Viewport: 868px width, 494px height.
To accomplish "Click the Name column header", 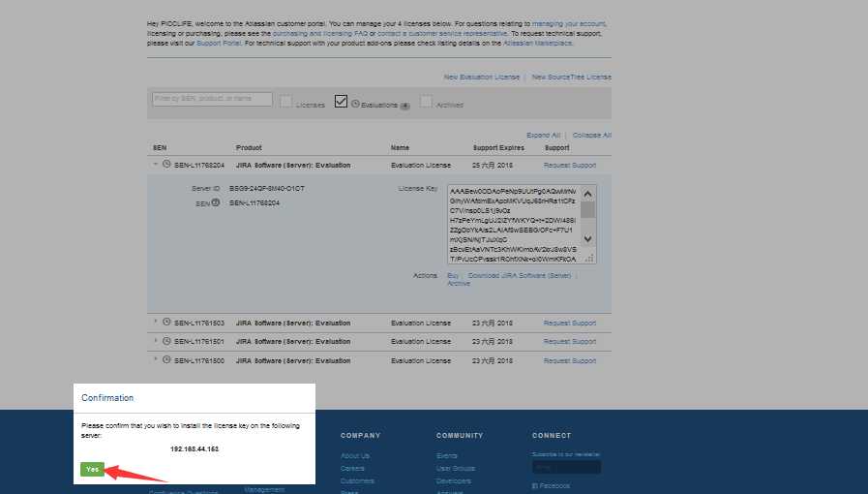I will 400,148.
